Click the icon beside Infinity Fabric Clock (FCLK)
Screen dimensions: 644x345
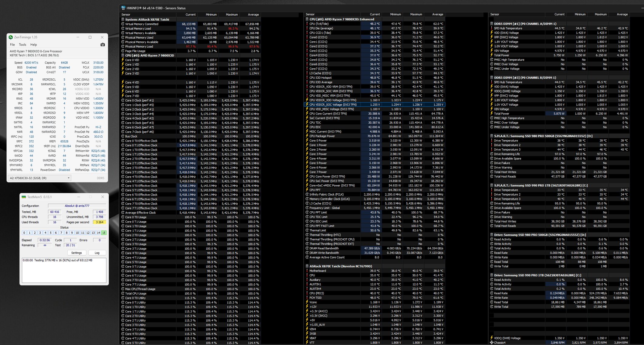[x=307, y=194]
